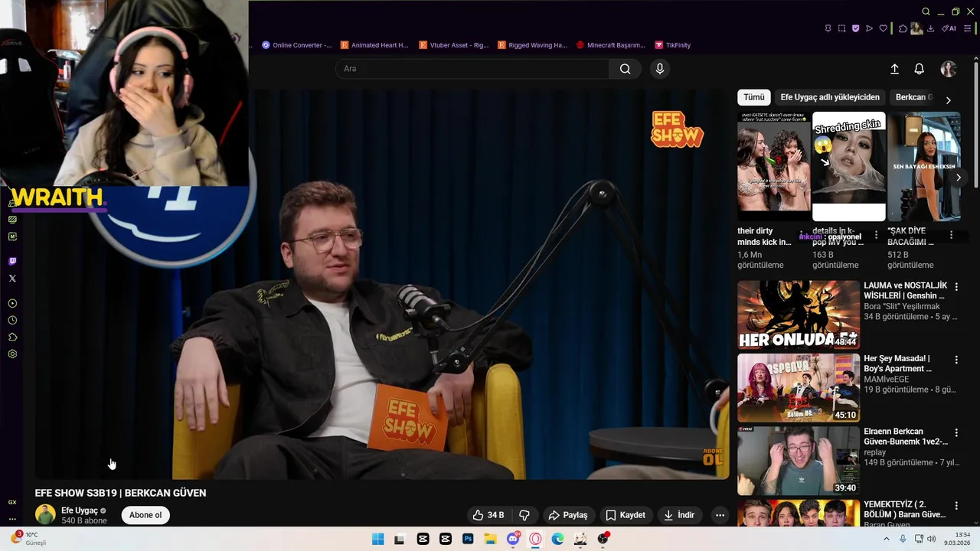Open more actions menu beside İndir
The width and height of the screenshot is (980, 551).
pos(720,515)
